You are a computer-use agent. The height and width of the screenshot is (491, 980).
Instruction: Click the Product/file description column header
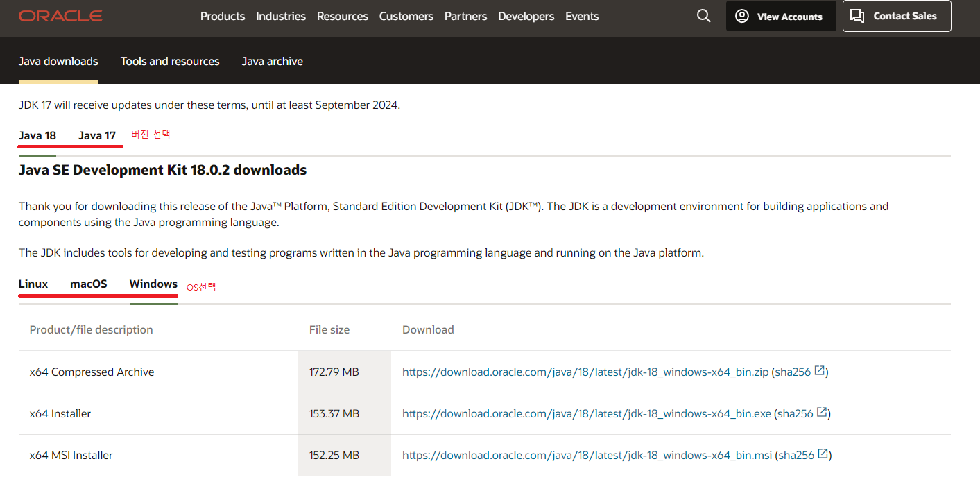(x=92, y=329)
